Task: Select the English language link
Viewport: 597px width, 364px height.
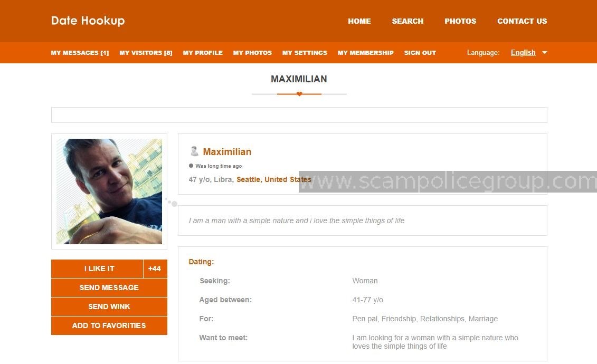Action: (523, 52)
